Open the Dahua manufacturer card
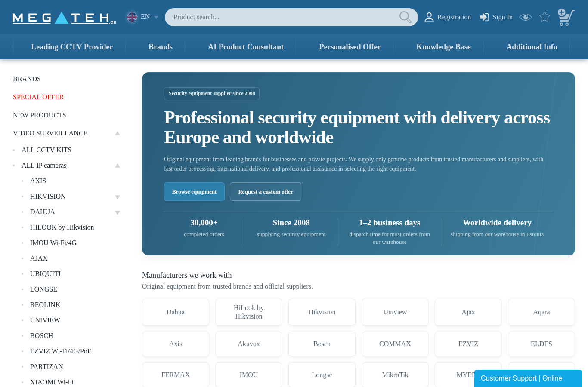Image resolution: width=588 pixels, height=387 pixels. tap(176, 312)
